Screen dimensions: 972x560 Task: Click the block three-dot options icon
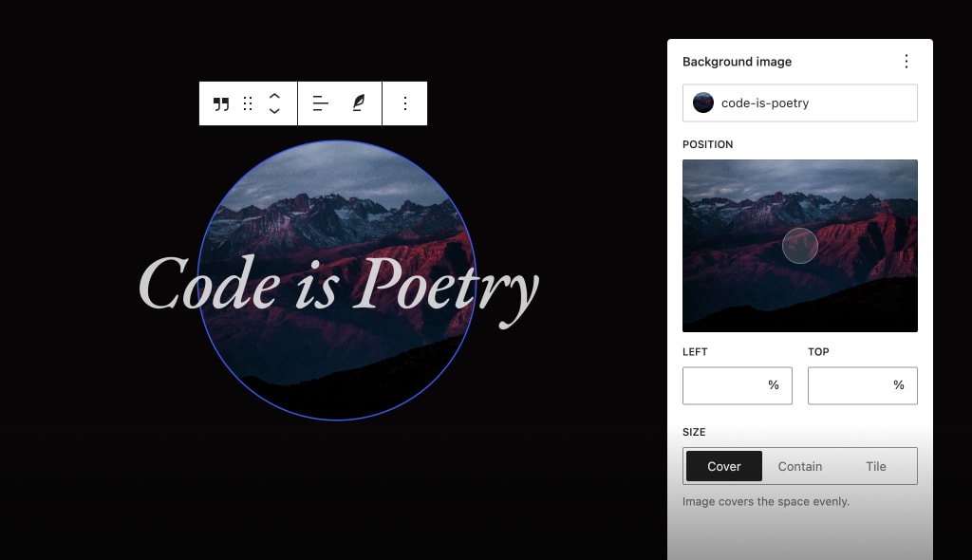pos(404,103)
